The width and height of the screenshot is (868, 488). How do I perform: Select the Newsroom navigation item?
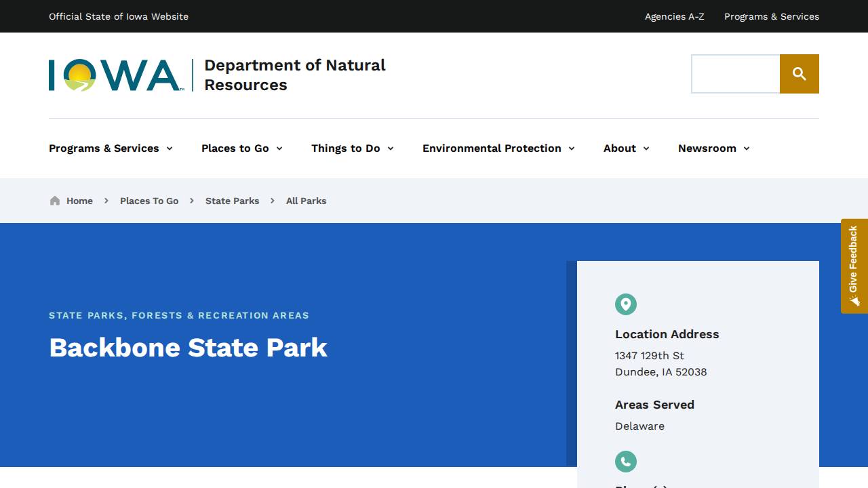[x=707, y=148]
